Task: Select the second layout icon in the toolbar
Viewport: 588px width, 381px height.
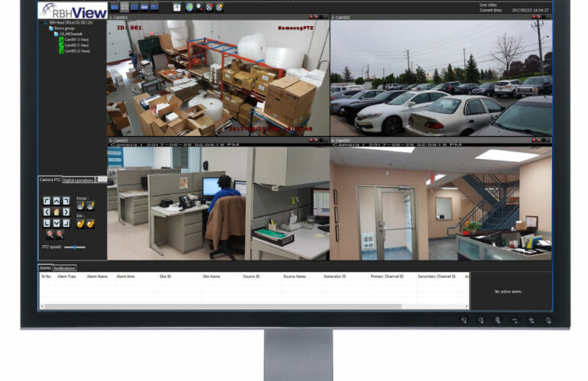Action: tap(124, 7)
